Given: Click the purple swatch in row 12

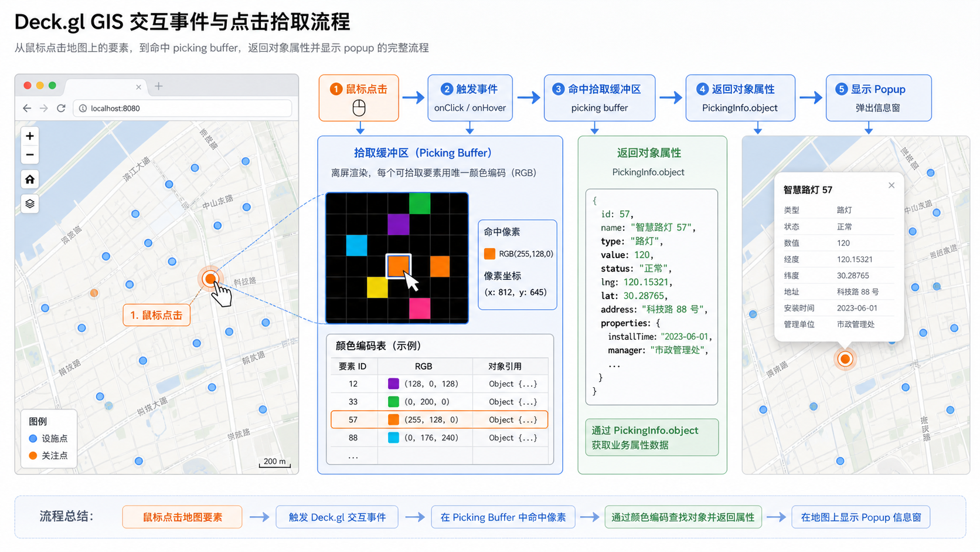Looking at the screenshot, I should [393, 384].
